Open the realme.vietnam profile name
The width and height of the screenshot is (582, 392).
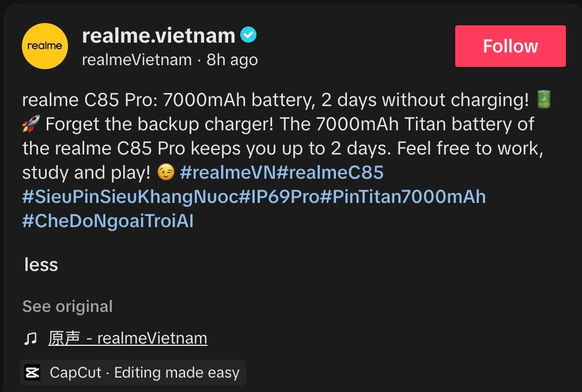[159, 35]
